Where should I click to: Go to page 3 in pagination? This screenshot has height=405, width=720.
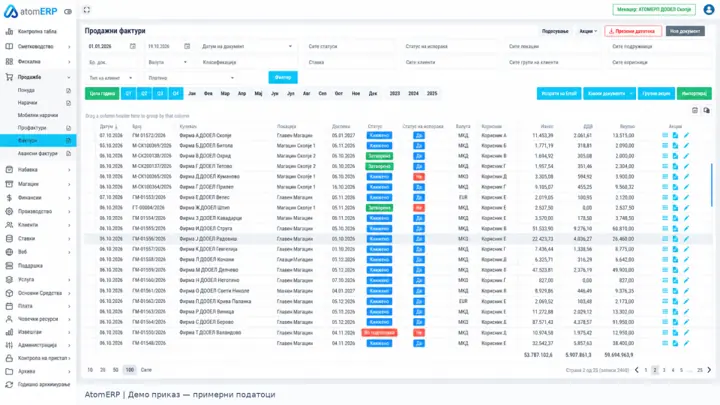click(x=664, y=370)
